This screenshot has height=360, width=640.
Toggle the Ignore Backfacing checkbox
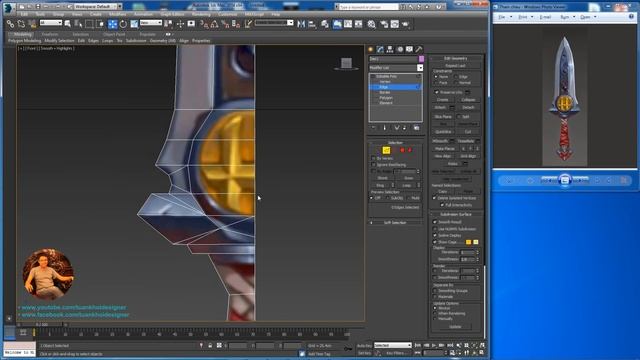[x=373, y=164]
